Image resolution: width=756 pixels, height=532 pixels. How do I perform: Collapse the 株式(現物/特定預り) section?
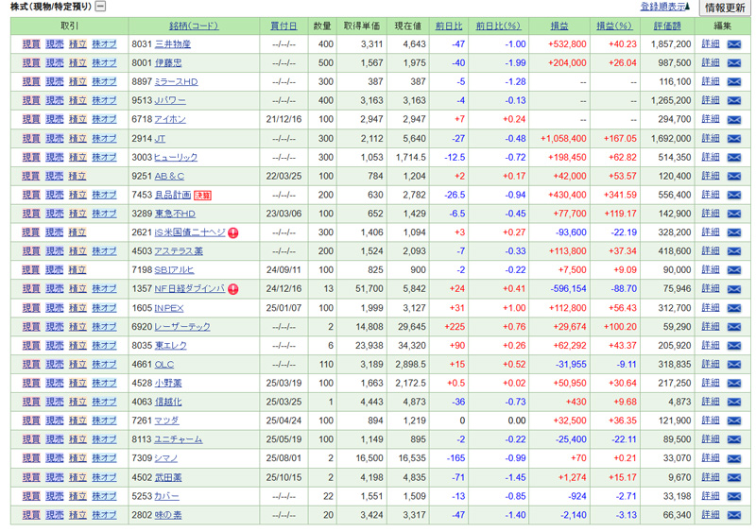pos(101,7)
